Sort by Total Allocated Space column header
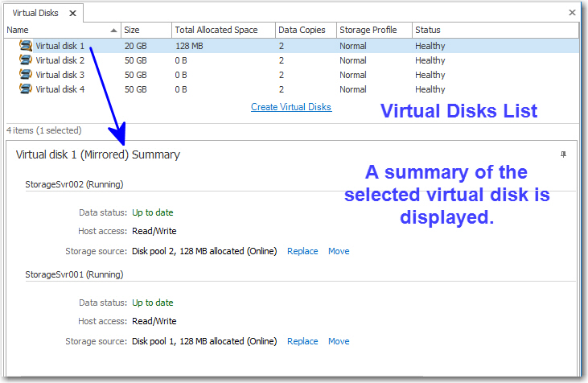 (224, 30)
